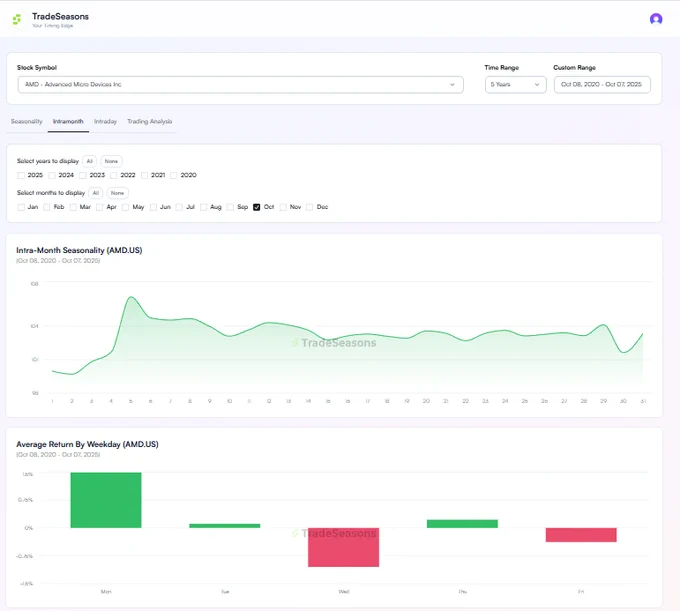This screenshot has height=611, width=680.
Task: Enable the 2023 year checkbox
Action: pyautogui.click(x=83, y=175)
